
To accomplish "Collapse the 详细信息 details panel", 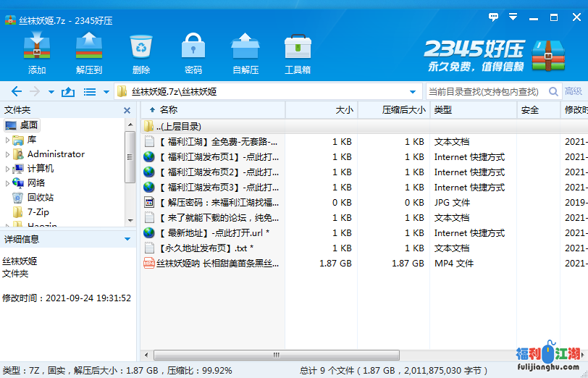I will (x=127, y=239).
